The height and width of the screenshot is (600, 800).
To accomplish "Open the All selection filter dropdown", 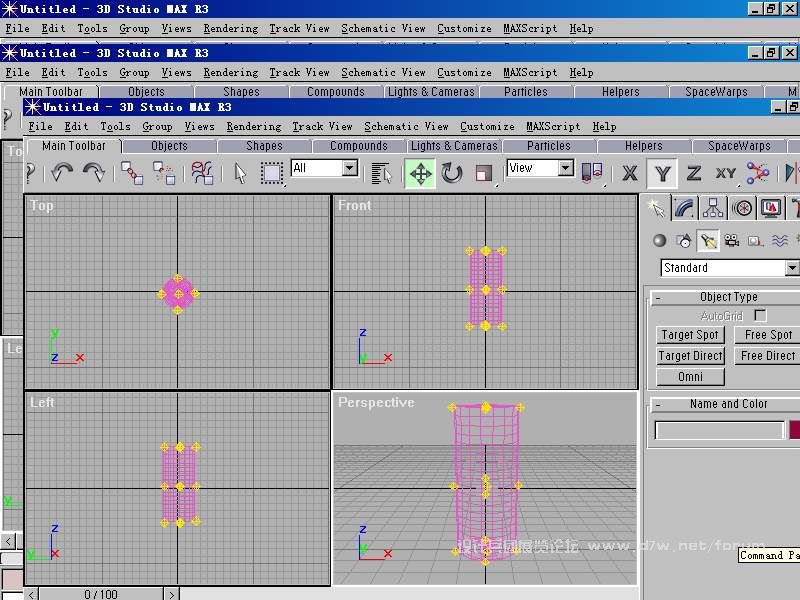I will coord(350,167).
